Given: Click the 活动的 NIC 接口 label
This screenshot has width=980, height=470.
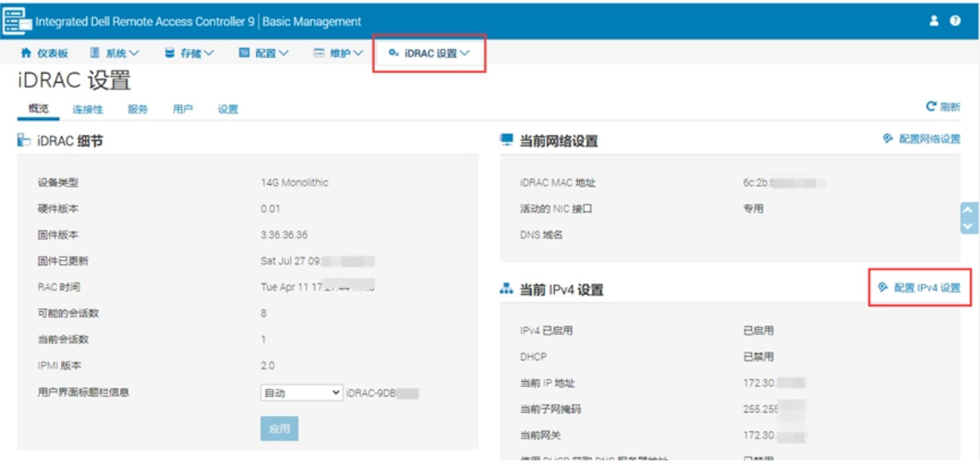Looking at the screenshot, I should click(556, 209).
